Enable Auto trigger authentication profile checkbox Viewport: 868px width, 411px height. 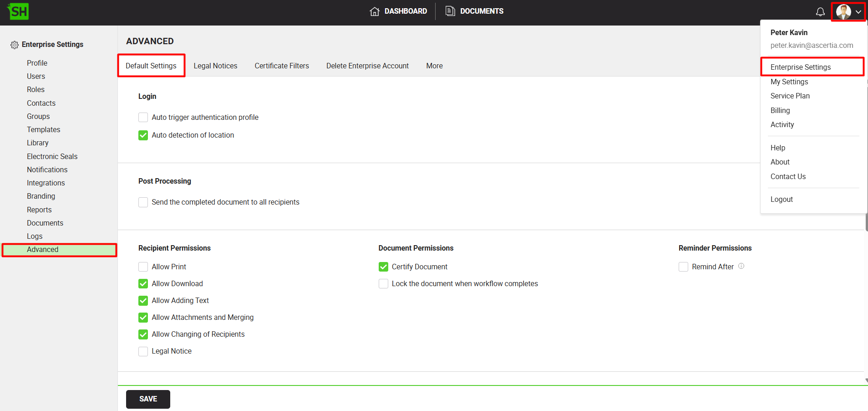point(143,118)
